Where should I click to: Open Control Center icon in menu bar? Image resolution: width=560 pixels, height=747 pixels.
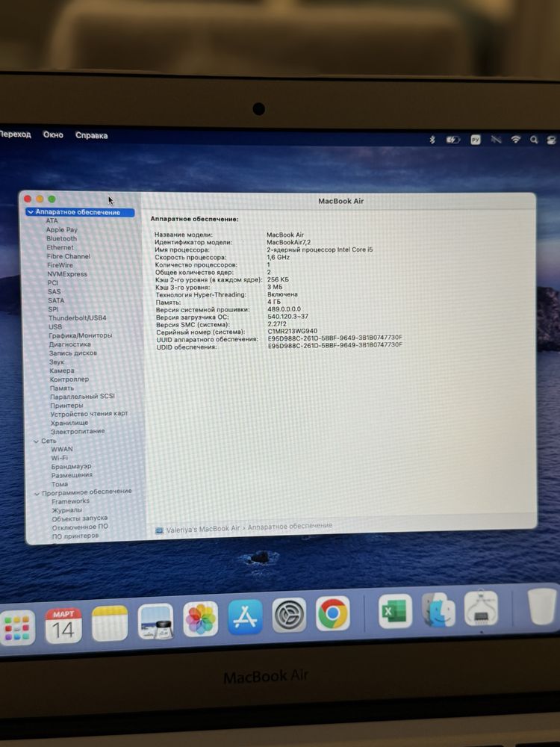(552, 140)
